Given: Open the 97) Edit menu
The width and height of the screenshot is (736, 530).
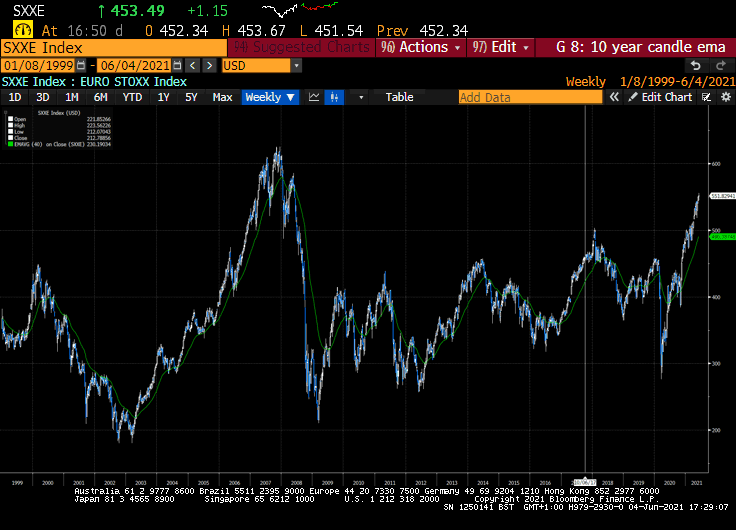Looking at the screenshot, I should [x=500, y=47].
